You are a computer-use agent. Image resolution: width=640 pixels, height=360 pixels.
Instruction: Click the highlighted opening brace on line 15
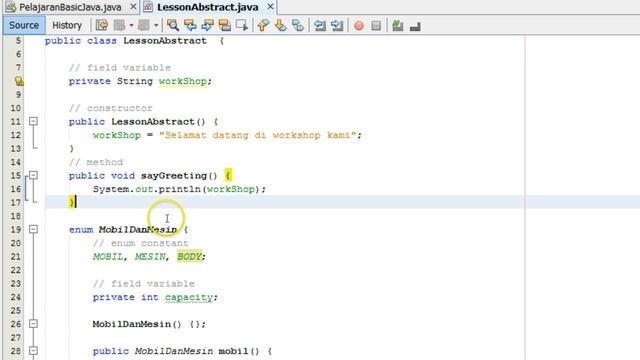[x=228, y=176]
